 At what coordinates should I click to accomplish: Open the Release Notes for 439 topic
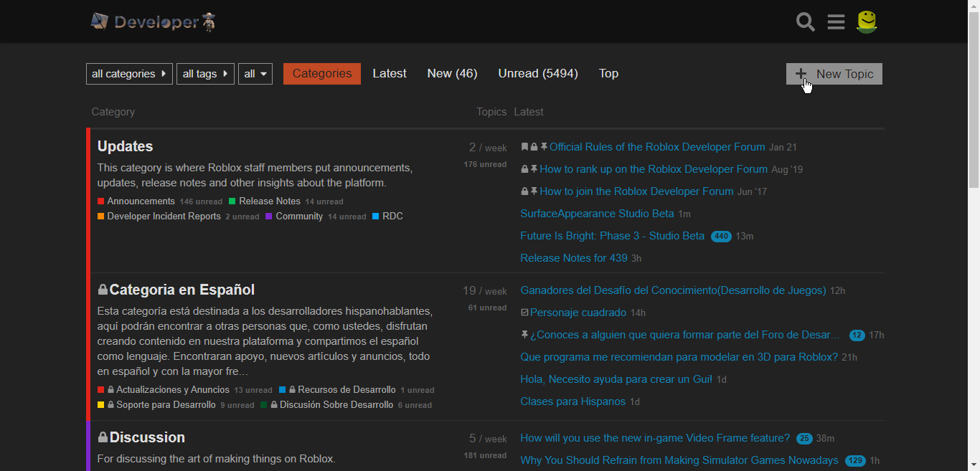[574, 258]
